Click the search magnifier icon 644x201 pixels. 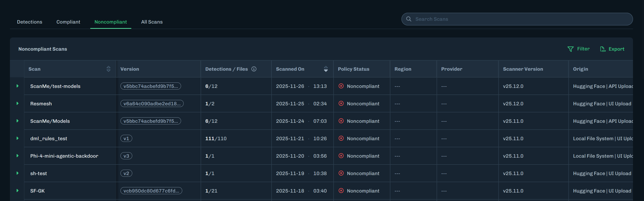(x=409, y=19)
